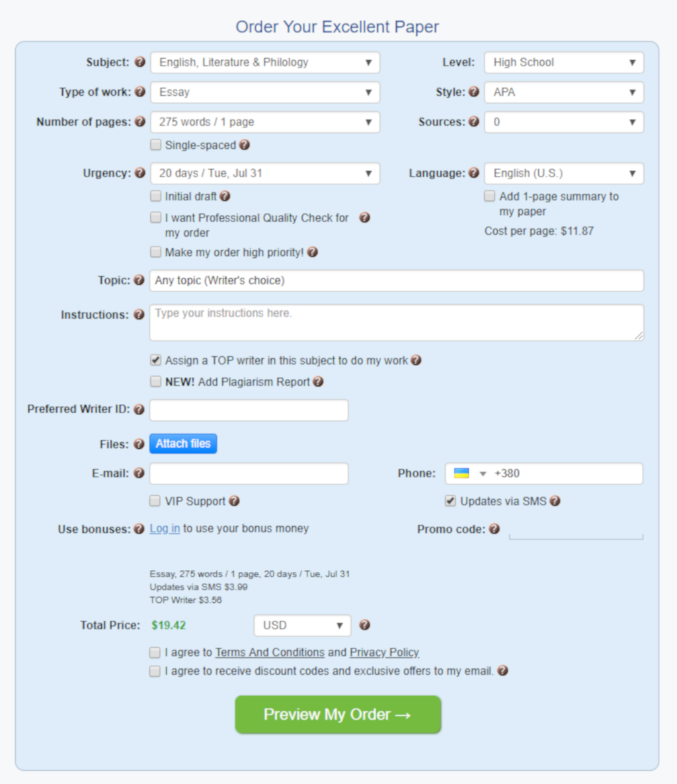677x784 pixels.
Task: Click the help icon beside Type of work
Action: pos(139,92)
